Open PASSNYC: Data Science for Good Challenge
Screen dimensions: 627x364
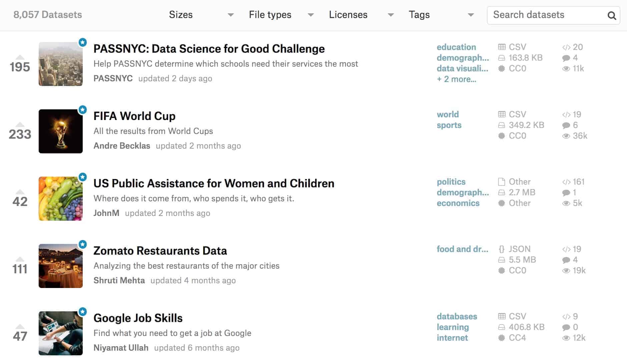(x=209, y=49)
